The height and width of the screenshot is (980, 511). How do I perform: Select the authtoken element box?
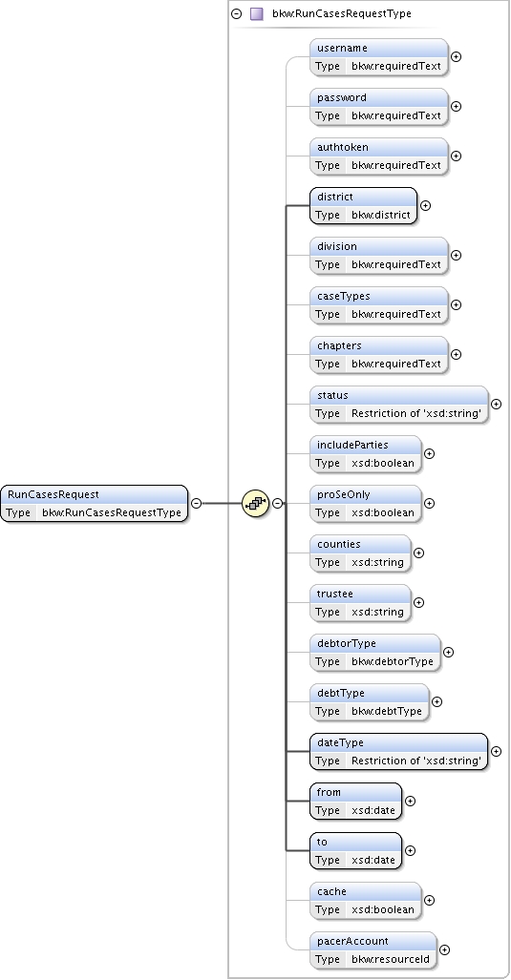click(379, 156)
